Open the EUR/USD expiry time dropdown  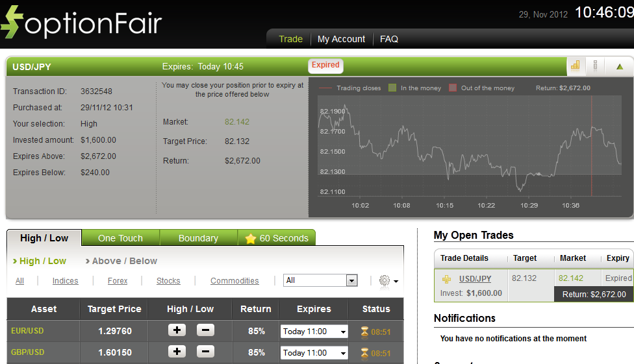pyautogui.click(x=314, y=332)
